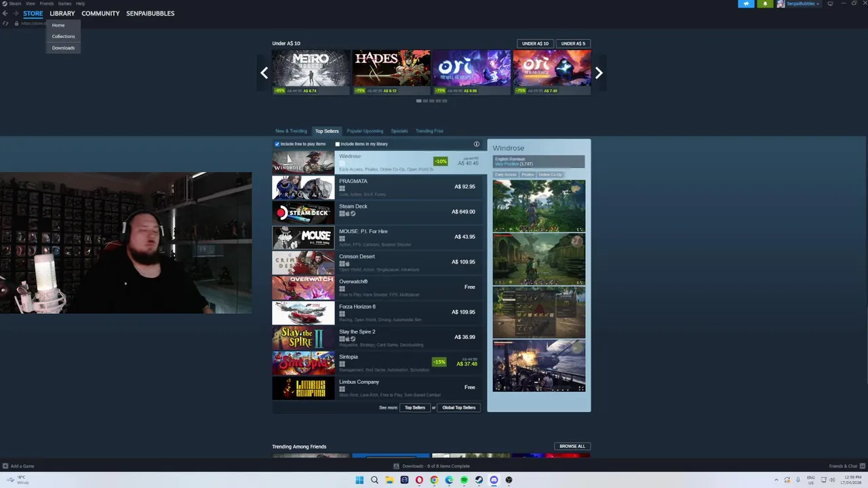Switch to the Popular Upcoming tab
The width and height of the screenshot is (868, 488).
click(x=365, y=131)
